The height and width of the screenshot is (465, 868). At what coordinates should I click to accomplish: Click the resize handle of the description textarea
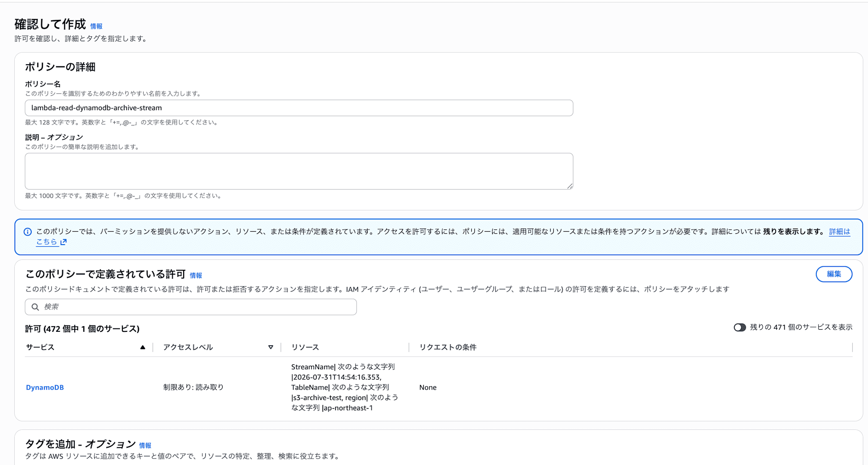(569, 186)
